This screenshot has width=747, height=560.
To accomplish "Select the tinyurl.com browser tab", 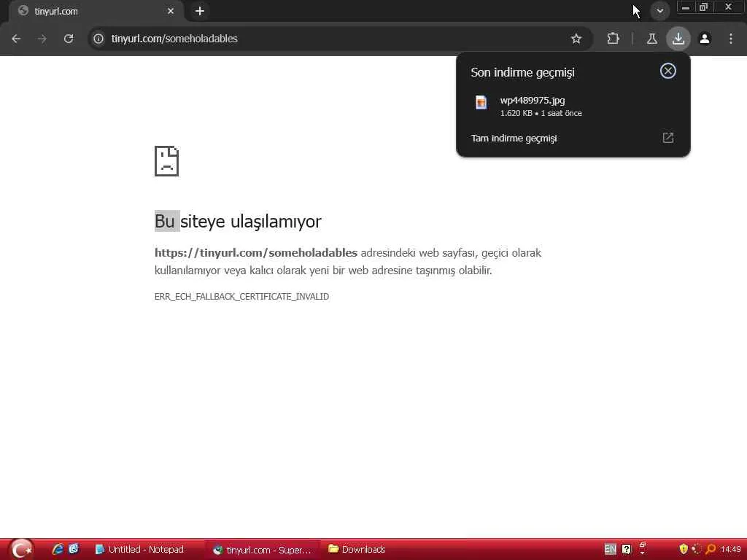I will (x=96, y=12).
